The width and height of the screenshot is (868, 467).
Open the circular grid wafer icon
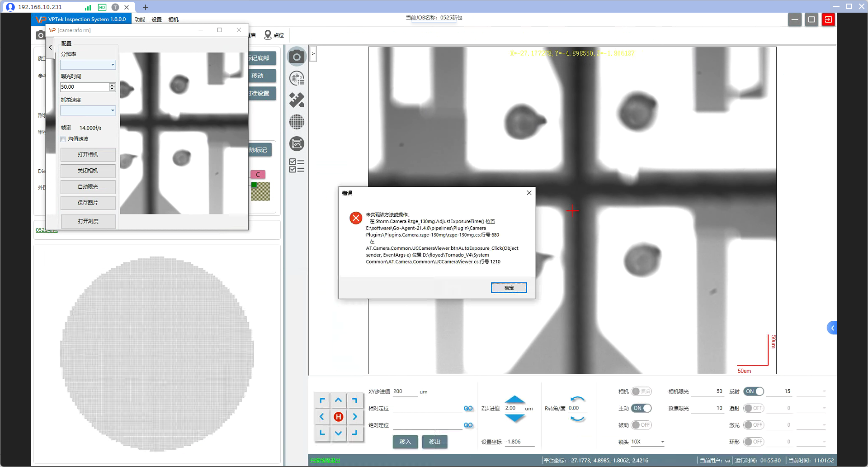pos(297,122)
